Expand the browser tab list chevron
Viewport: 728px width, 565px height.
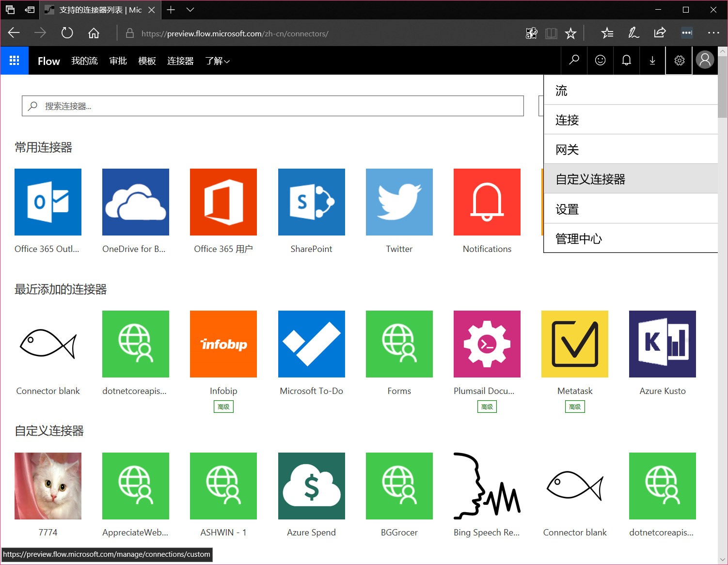190,10
